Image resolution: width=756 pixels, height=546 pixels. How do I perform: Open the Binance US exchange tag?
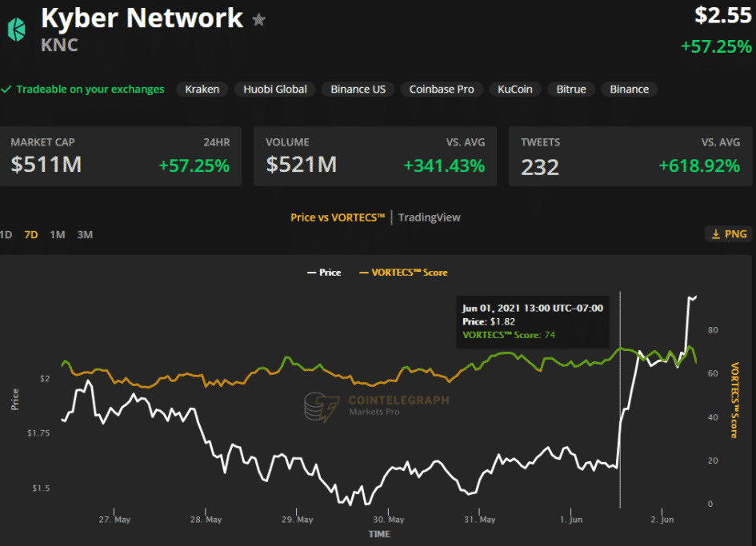tap(358, 90)
